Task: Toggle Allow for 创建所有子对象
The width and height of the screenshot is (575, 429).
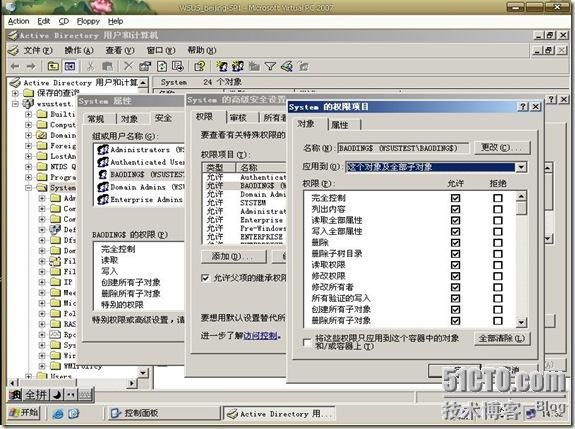Action: point(455,309)
